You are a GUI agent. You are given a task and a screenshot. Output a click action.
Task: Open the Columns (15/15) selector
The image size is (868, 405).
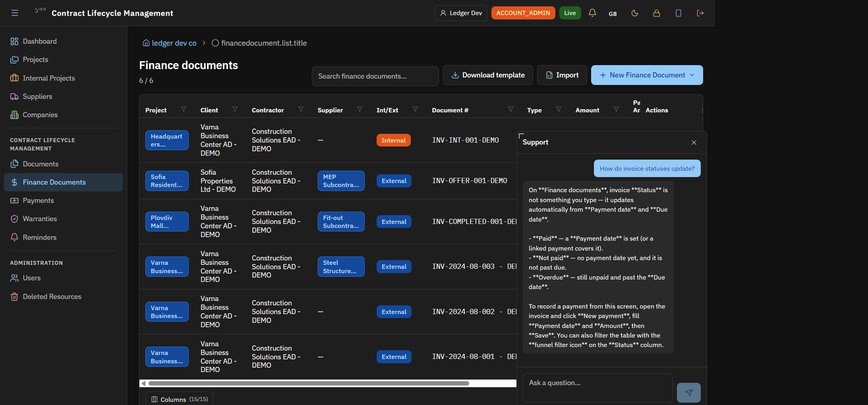point(179,399)
